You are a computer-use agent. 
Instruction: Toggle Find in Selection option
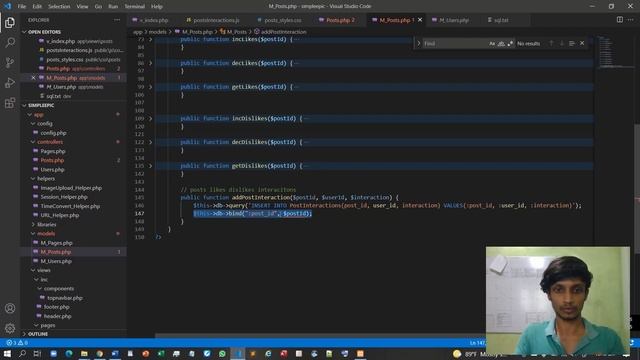[572, 43]
